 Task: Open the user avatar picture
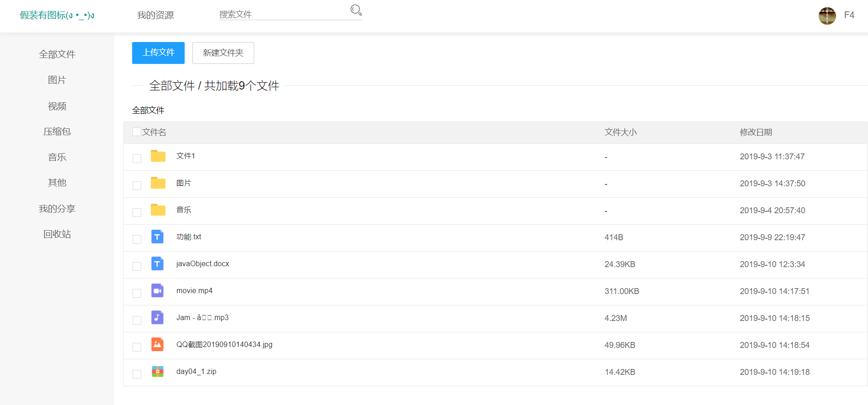pos(827,16)
